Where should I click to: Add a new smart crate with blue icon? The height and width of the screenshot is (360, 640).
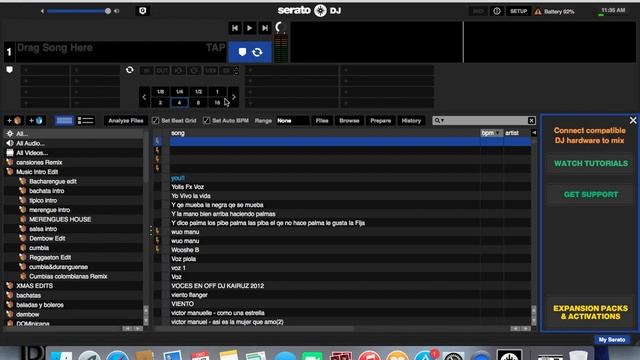tap(36, 120)
